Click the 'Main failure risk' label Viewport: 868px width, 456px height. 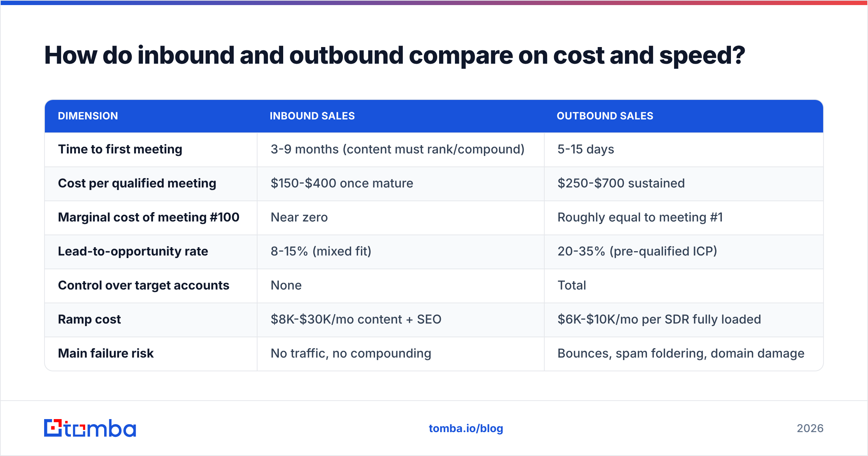coord(106,354)
